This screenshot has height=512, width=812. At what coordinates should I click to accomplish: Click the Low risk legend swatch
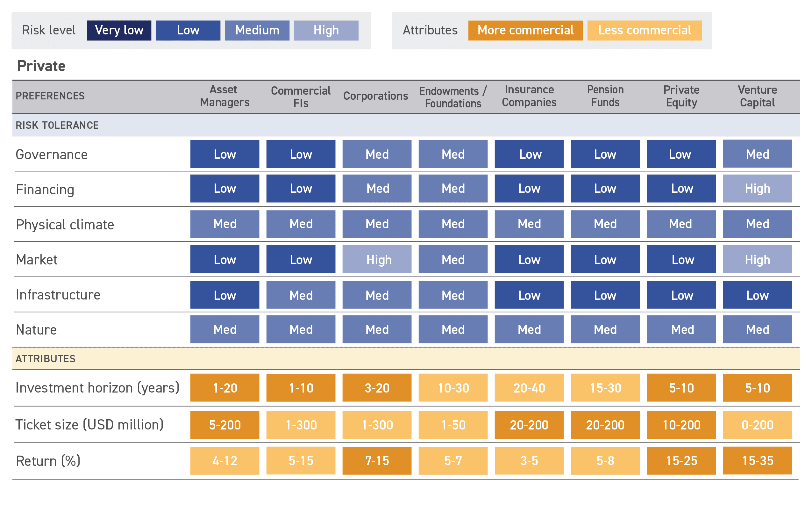click(x=188, y=30)
